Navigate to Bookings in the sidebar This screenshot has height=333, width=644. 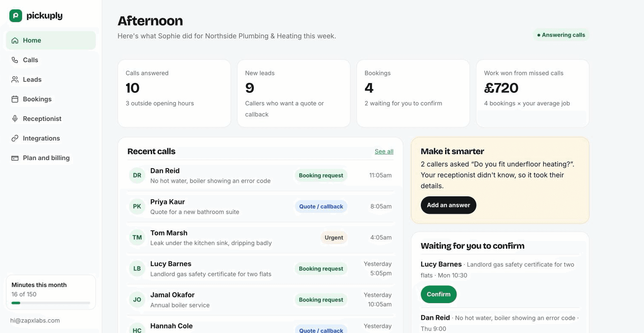pyautogui.click(x=51, y=99)
